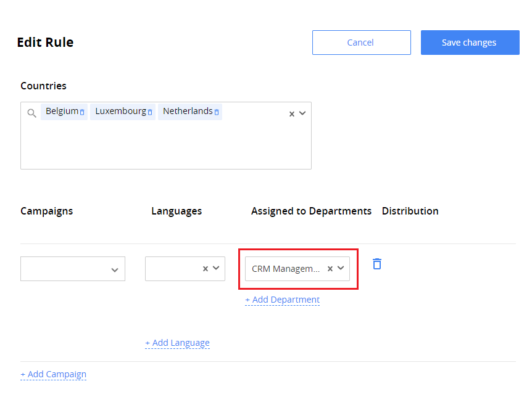Click the search magnifier in Countries field
This screenshot has height=405, width=532.
click(31, 113)
